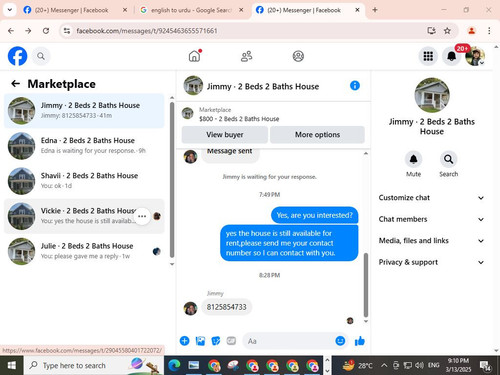Click the Windows search box
The image size is (500, 375).
point(93,365)
